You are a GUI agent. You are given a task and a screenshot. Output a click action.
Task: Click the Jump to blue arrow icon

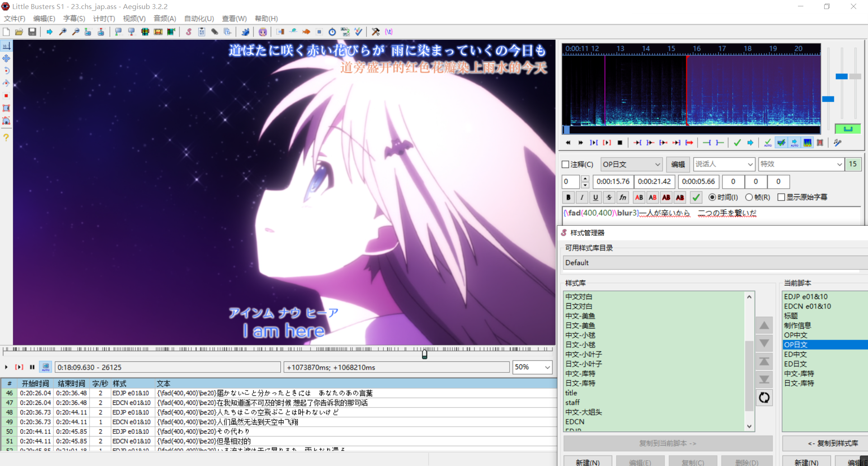[x=49, y=32]
